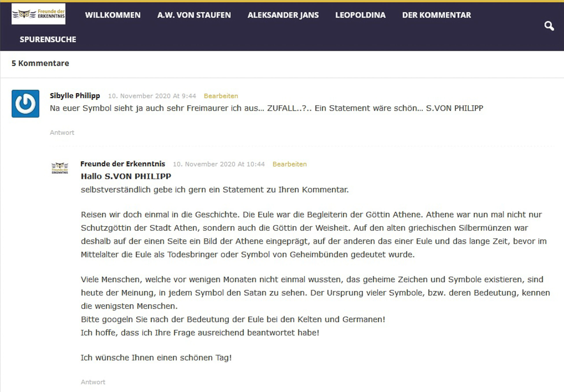Click the line starting Bitte googeln Sie nach
This screenshot has height=392, width=564.
click(233, 319)
